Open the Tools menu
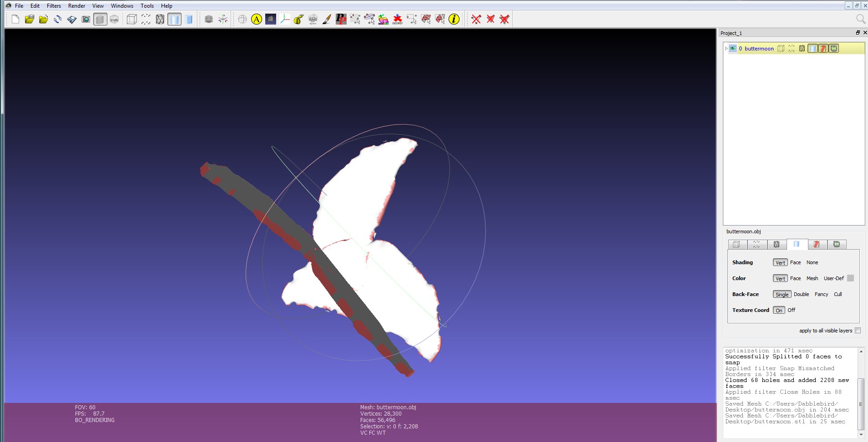868x442 pixels. click(147, 6)
